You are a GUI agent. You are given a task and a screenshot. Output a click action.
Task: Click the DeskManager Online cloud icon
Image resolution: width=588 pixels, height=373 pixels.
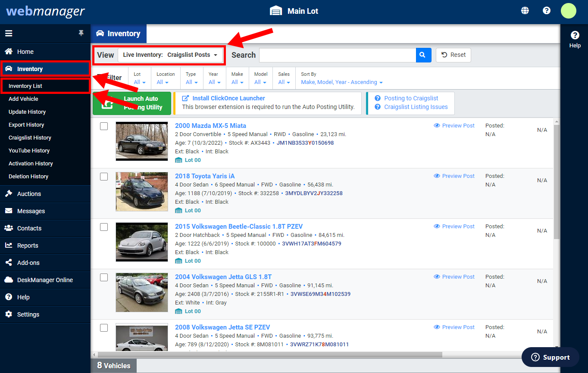click(x=9, y=280)
